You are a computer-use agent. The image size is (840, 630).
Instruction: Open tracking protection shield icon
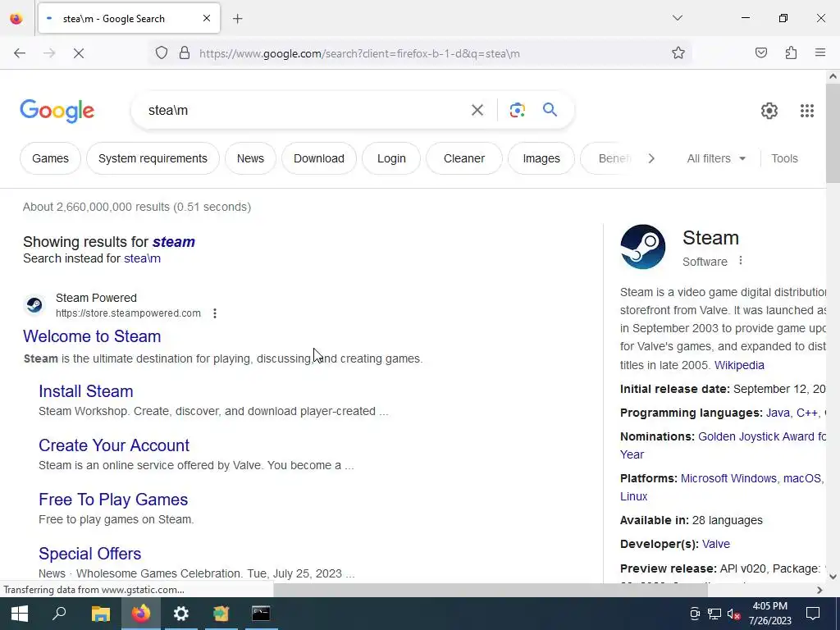[x=162, y=53]
